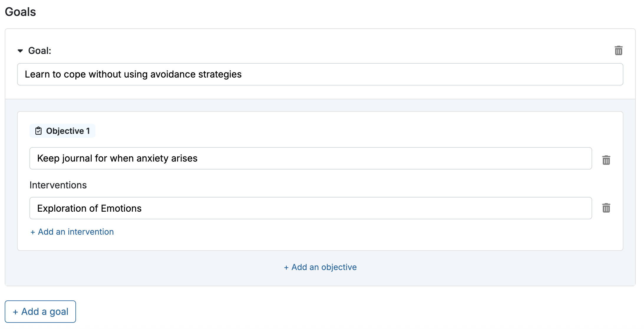The image size is (644, 329).
Task: Click the Goal: label next to the disclosure arrow
Action: (40, 51)
